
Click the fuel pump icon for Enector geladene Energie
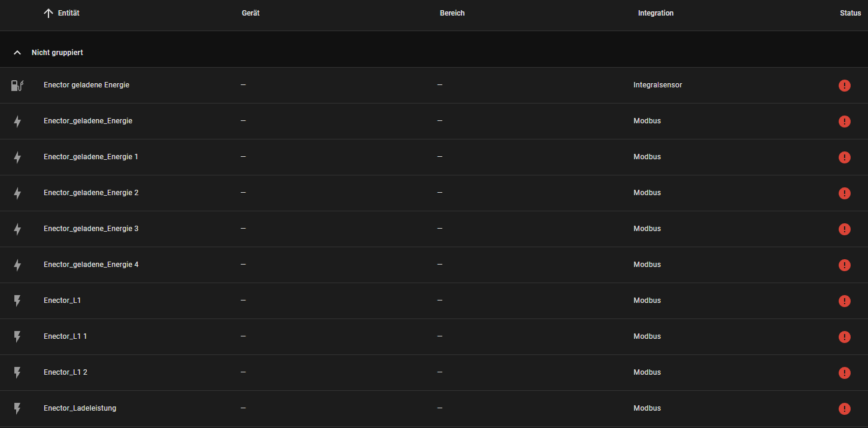pos(17,86)
